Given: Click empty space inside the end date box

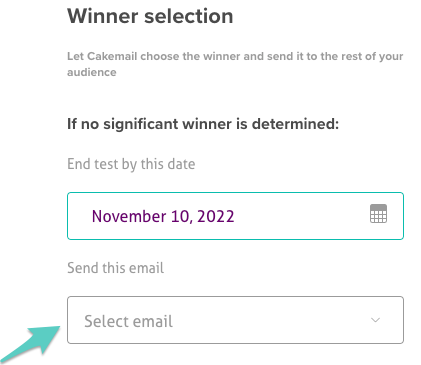Looking at the screenshot, I should [x=300, y=216].
